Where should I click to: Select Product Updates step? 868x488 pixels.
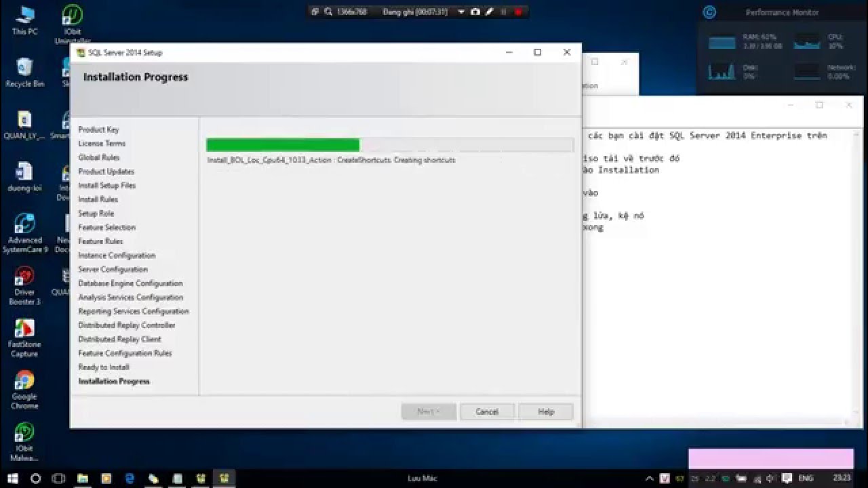tap(106, 171)
